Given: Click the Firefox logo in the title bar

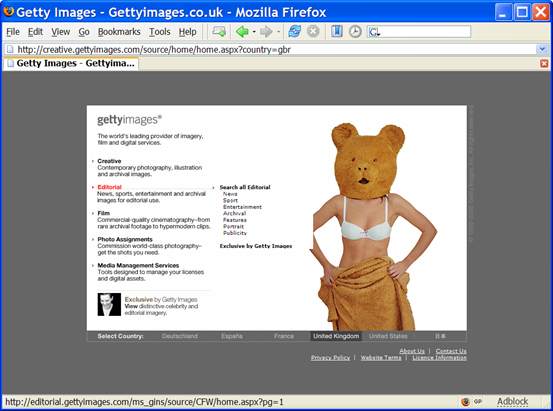Looking at the screenshot, I should (8, 12).
